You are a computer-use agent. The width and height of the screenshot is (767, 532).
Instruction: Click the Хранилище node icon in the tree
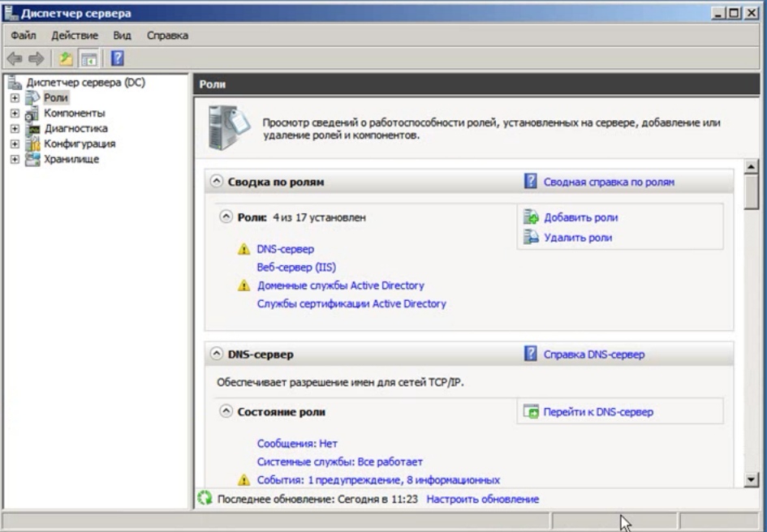[32, 160]
